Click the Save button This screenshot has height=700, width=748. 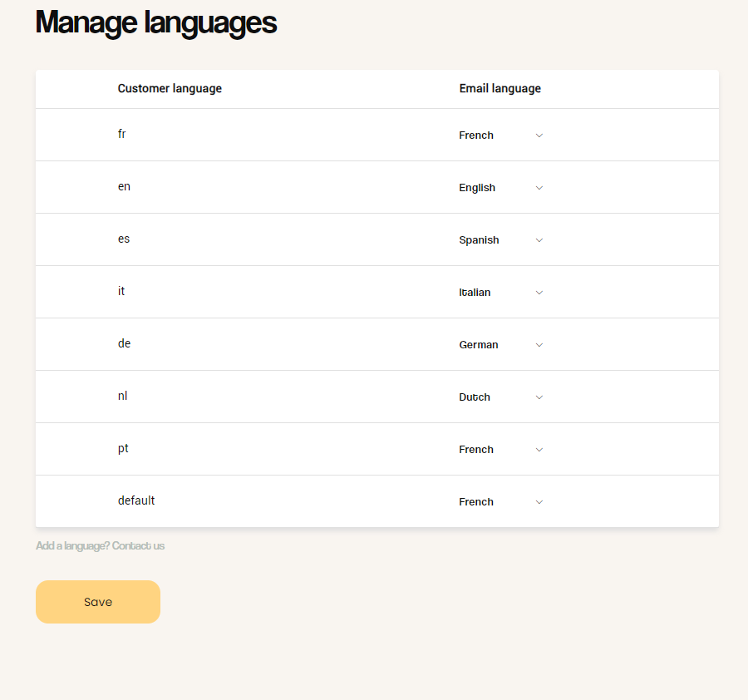pos(98,602)
